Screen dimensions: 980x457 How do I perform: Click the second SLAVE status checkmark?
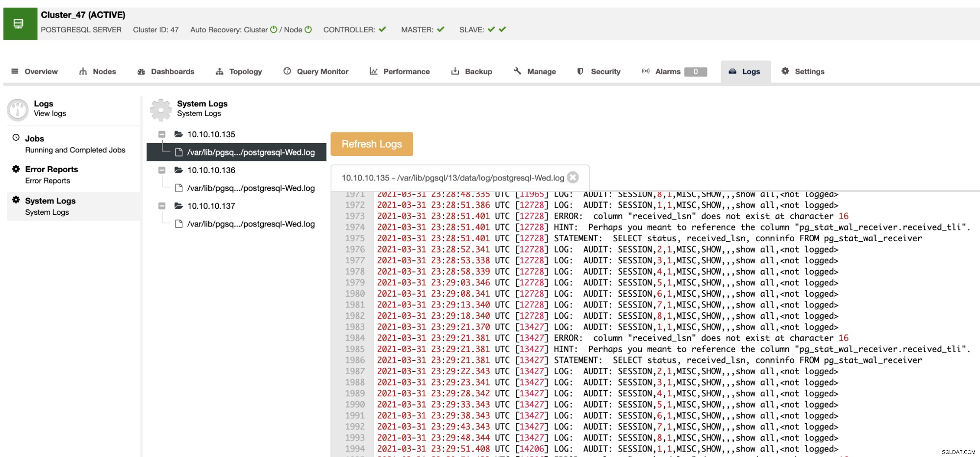pos(502,29)
